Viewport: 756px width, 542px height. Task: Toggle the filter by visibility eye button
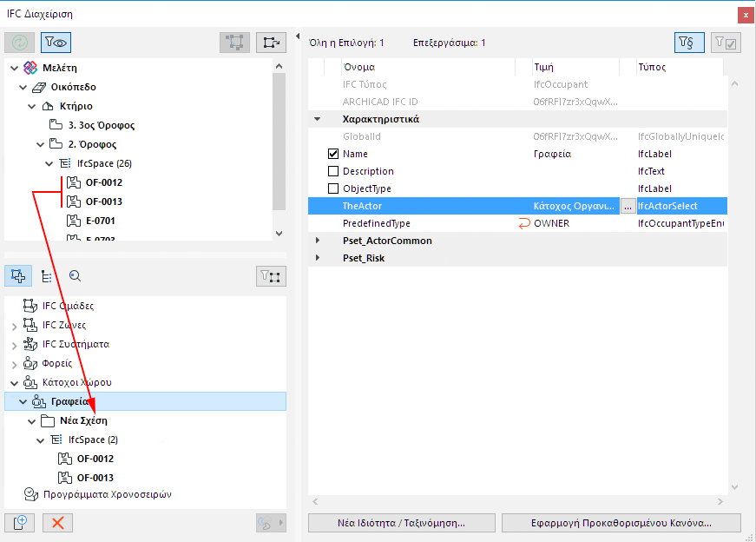(x=56, y=43)
